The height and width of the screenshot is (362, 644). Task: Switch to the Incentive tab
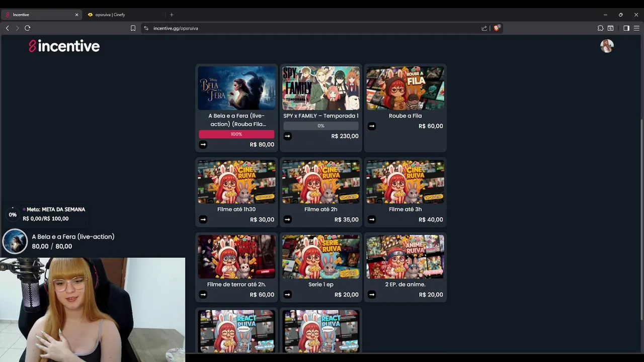click(42, 15)
